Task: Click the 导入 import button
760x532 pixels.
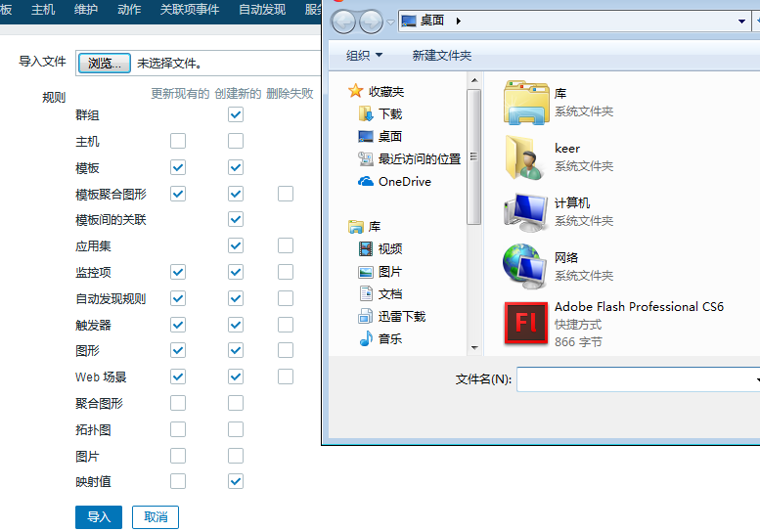Action: pos(99,517)
